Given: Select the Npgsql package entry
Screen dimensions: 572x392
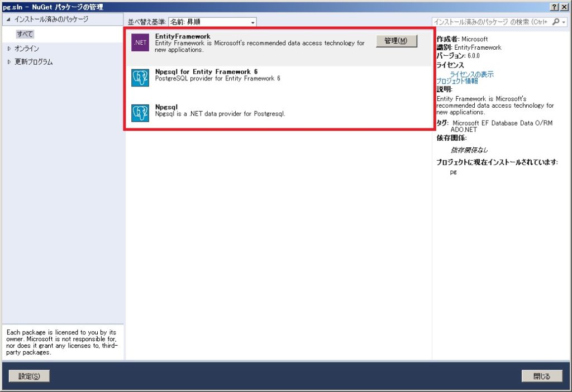Looking at the screenshot, I should (x=251, y=112).
